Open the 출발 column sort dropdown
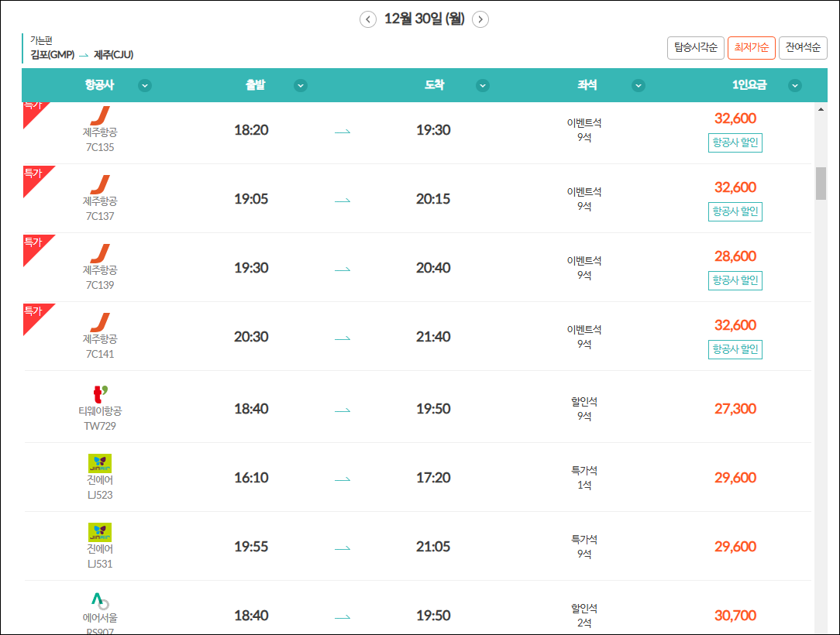This screenshot has height=635, width=840. tap(301, 86)
